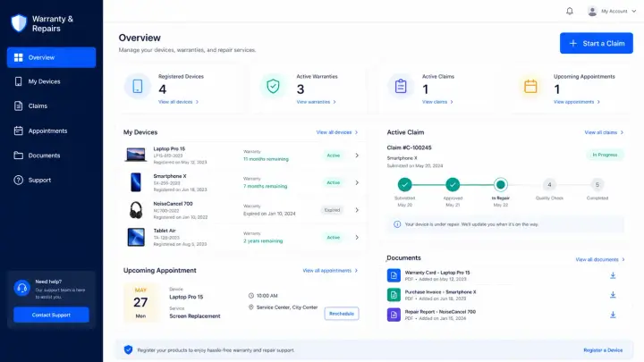Click the NoiseCancel 700 headphones thumbnail

coord(136,210)
